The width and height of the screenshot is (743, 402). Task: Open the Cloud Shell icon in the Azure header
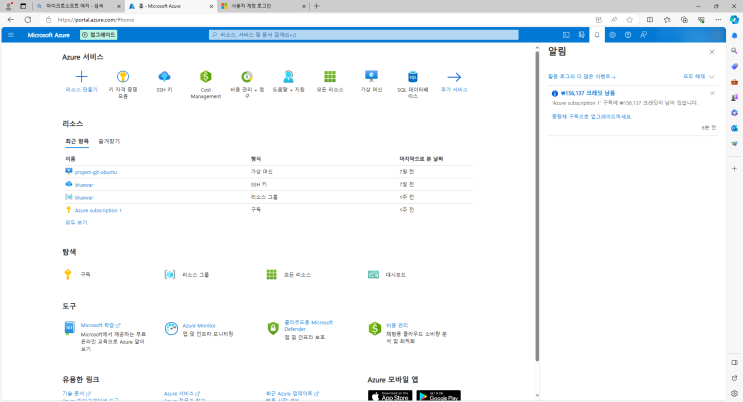[566, 35]
